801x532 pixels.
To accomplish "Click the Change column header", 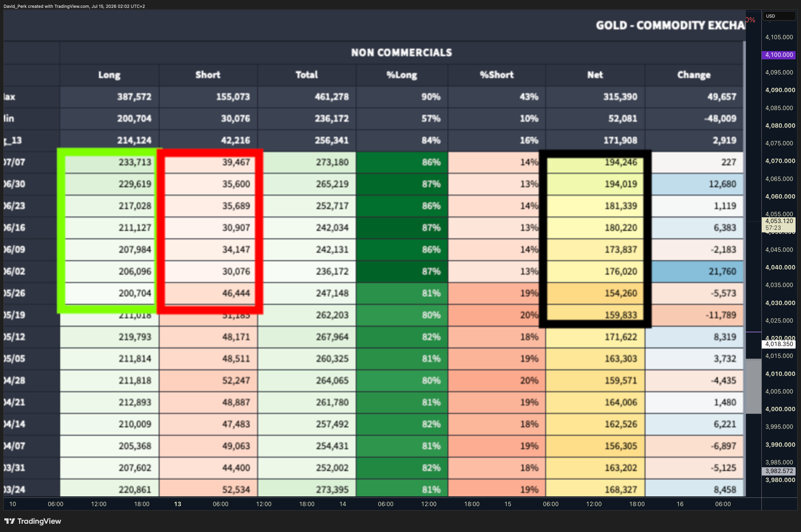I will 694,75.
